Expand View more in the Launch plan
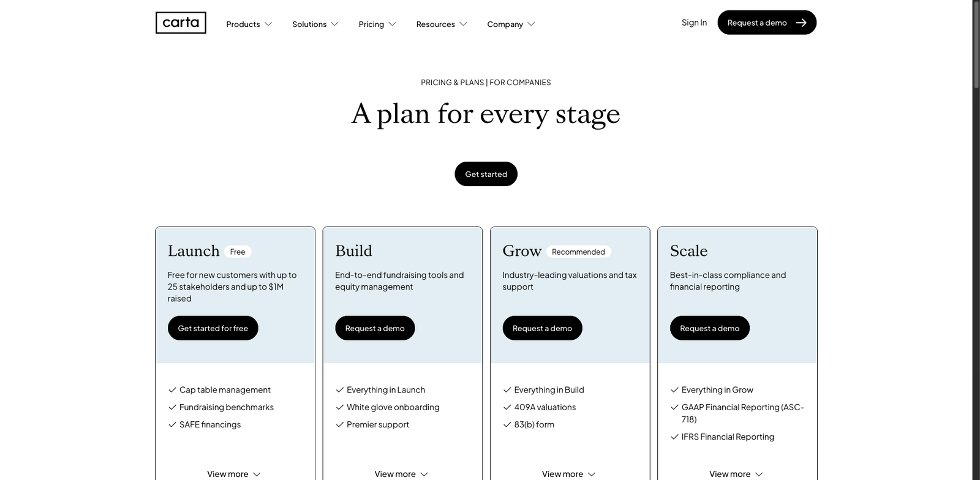This screenshot has height=480, width=980. click(x=234, y=474)
